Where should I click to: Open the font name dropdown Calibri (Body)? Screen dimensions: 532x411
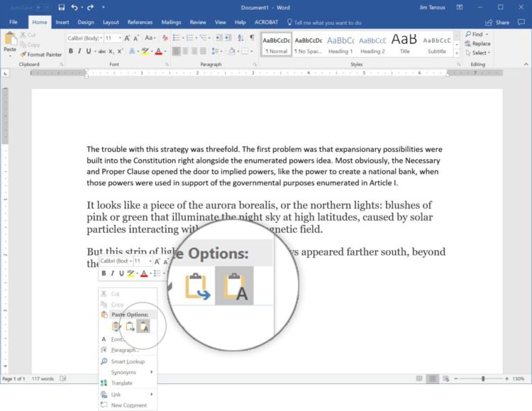(85, 38)
